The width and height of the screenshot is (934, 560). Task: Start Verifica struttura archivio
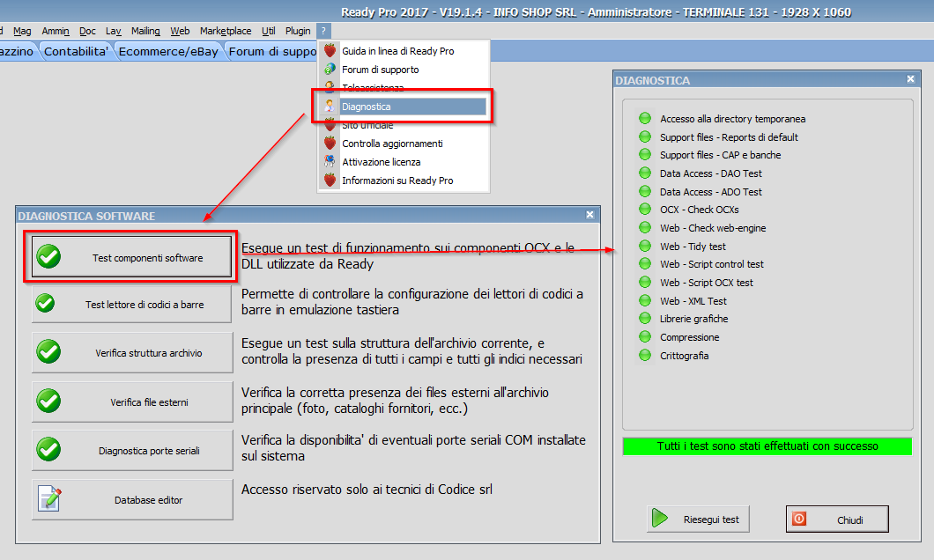pos(132,352)
